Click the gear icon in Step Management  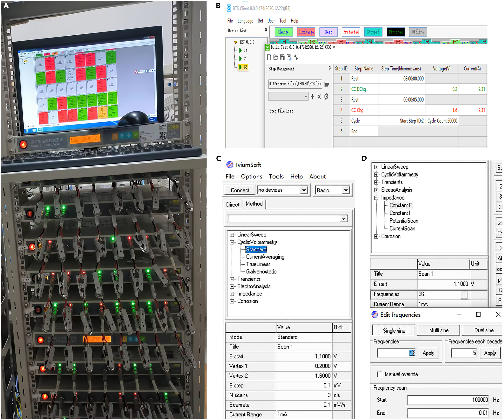(326, 97)
